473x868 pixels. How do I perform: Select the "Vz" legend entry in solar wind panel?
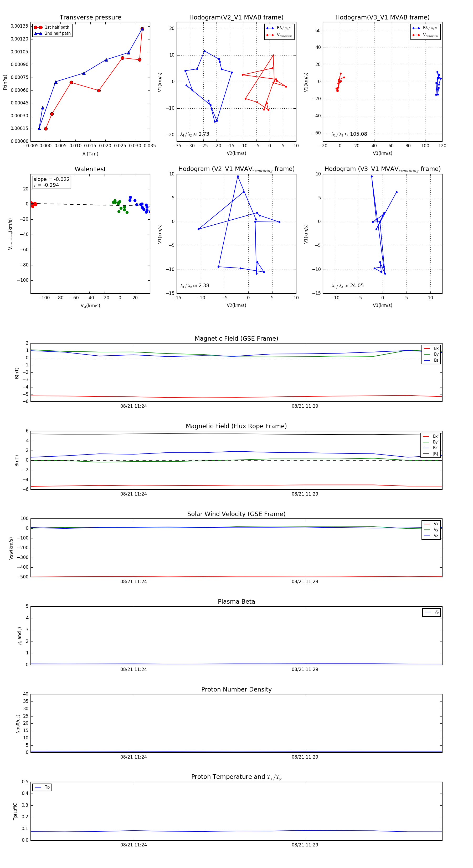click(x=431, y=536)
